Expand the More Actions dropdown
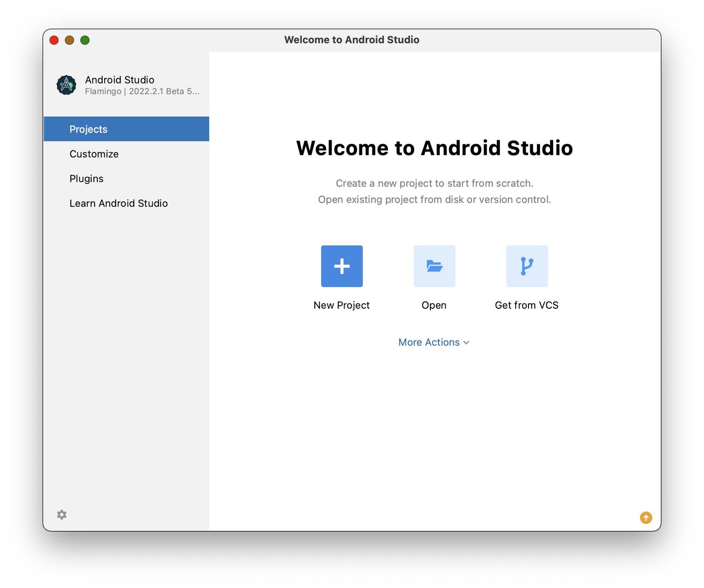 [434, 342]
